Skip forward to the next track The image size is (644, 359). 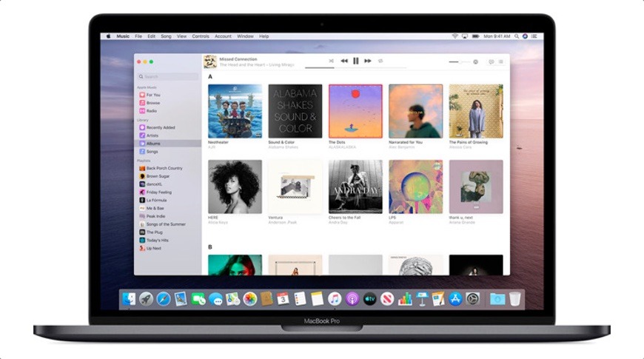tap(368, 61)
